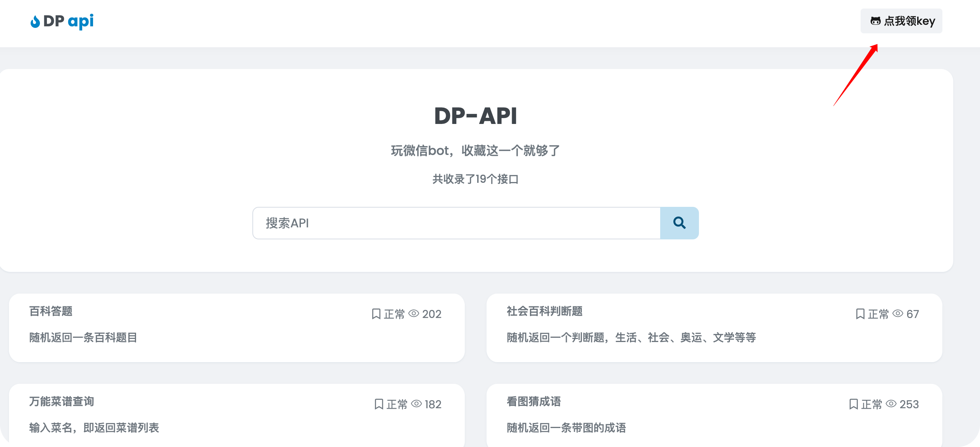Click eye view icon on 社会百科判断题 card

tap(898, 313)
